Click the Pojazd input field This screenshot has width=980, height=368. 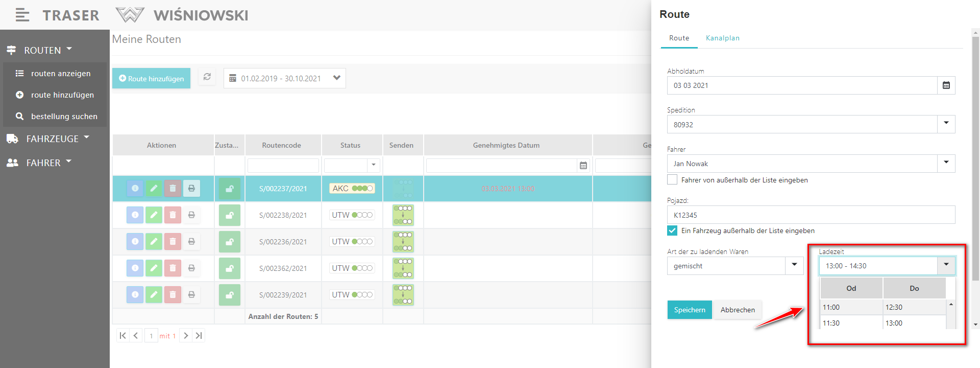point(811,215)
